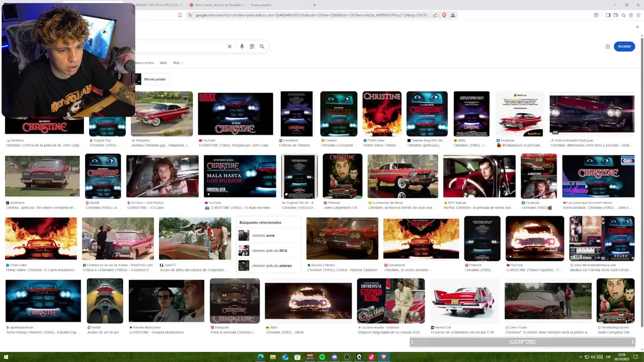The image size is (644, 362).
Task: Open related search christine pelicula 2016
Action: (x=269, y=250)
